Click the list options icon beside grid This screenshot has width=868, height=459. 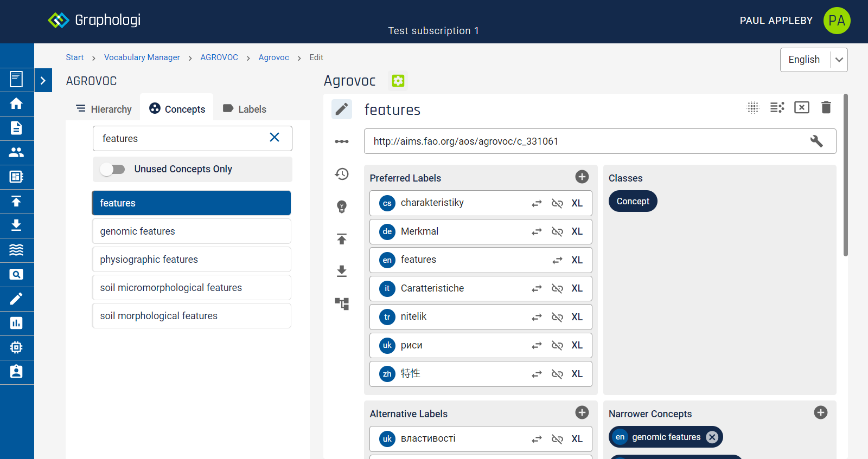(777, 107)
